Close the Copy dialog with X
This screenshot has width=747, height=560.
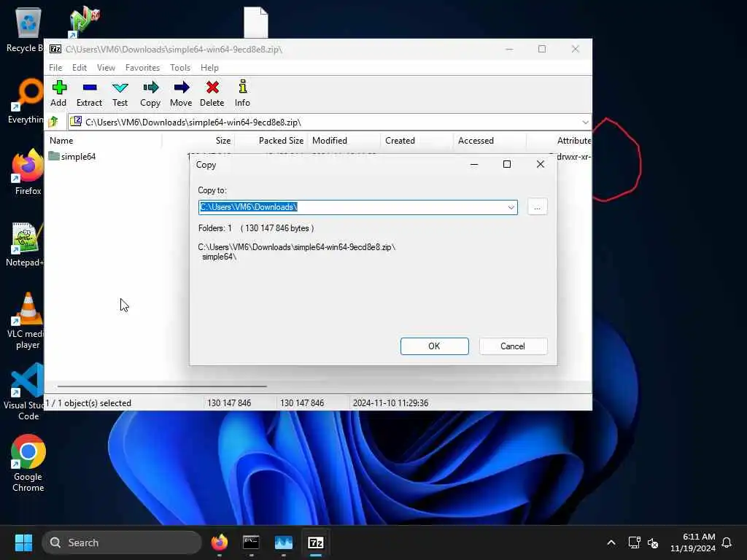[x=541, y=164]
